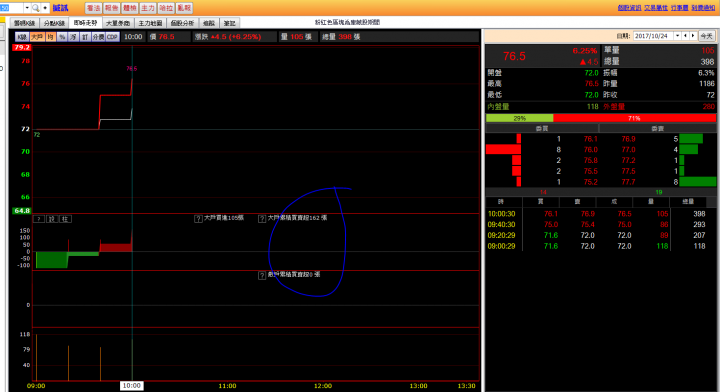Open the 個股分析 tab
This screenshot has width=720, height=392.
[182, 23]
